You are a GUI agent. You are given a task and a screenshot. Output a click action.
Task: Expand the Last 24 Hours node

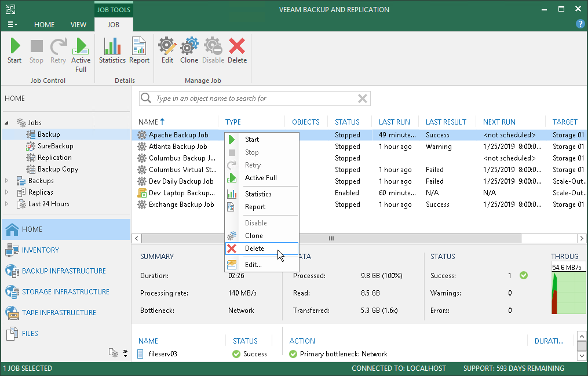tap(7, 204)
